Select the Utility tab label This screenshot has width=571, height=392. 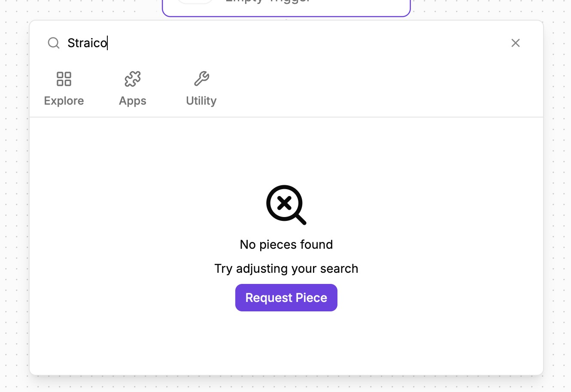click(201, 101)
